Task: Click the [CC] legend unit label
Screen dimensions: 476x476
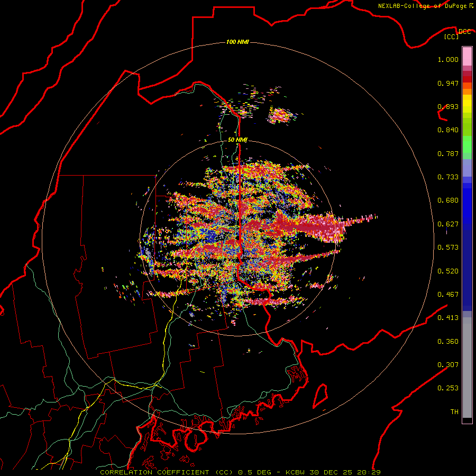Action: (452, 36)
